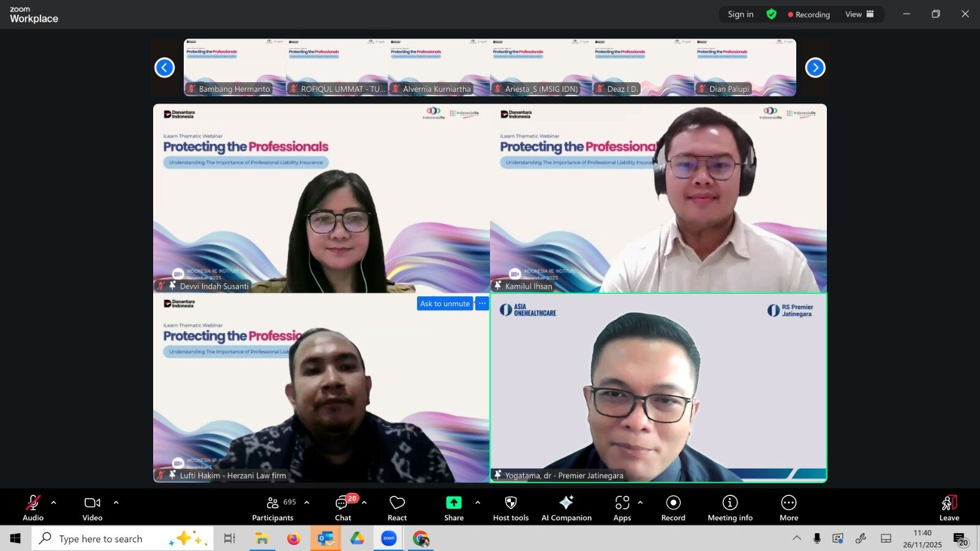This screenshot has width=980, height=551.
Task: Toggle the Record button
Action: click(673, 508)
